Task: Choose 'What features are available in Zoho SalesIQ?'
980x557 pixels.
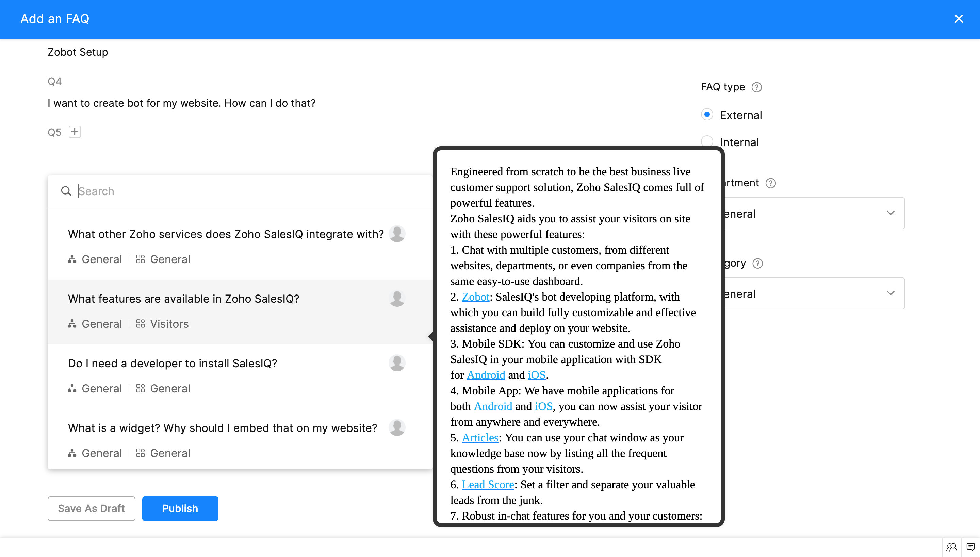Action: (183, 299)
